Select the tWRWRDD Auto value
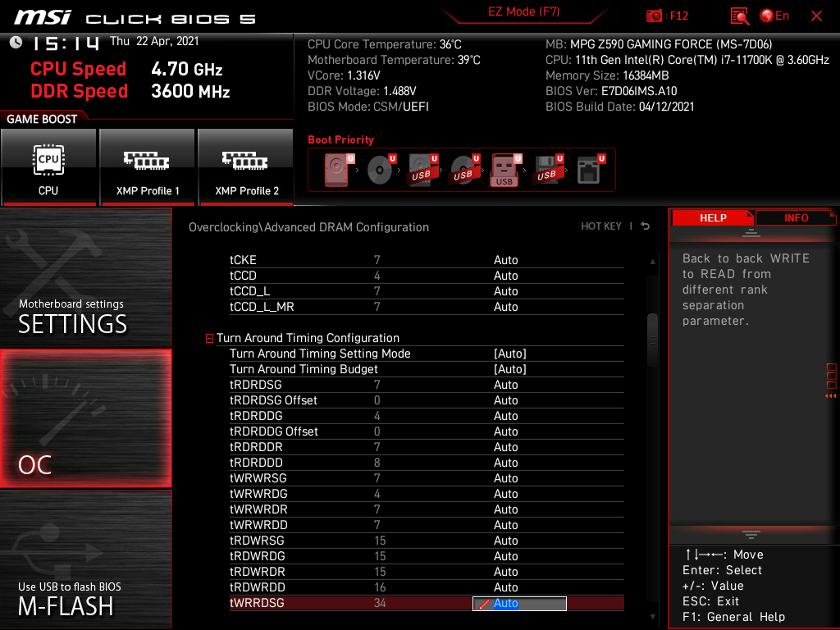 tap(505, 525)
